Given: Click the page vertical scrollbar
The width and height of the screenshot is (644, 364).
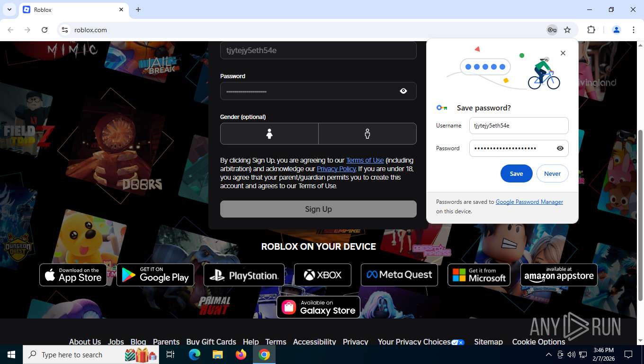Looking at the screenshot, I should tap(640, 215).
